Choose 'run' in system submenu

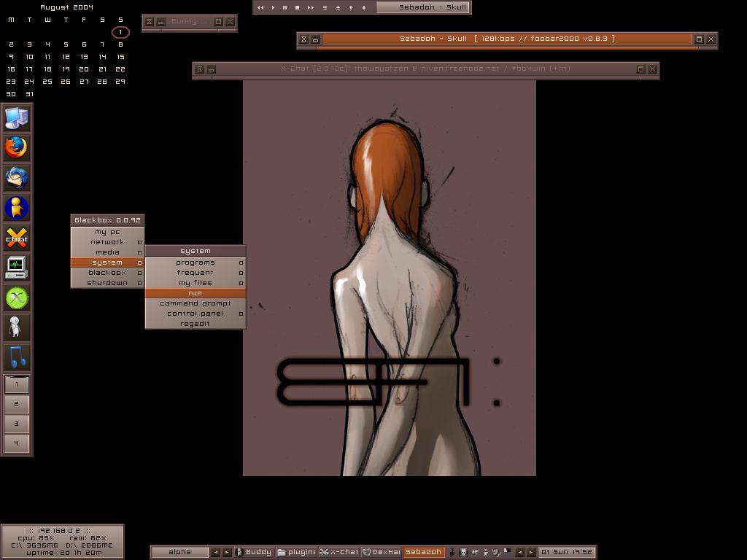tap(196, 293)
